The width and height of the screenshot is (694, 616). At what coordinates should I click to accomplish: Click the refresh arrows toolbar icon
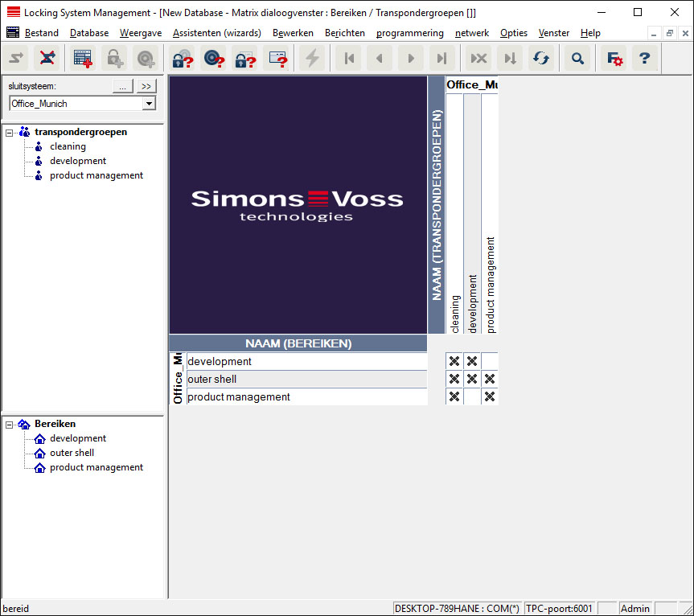[541, 59]
